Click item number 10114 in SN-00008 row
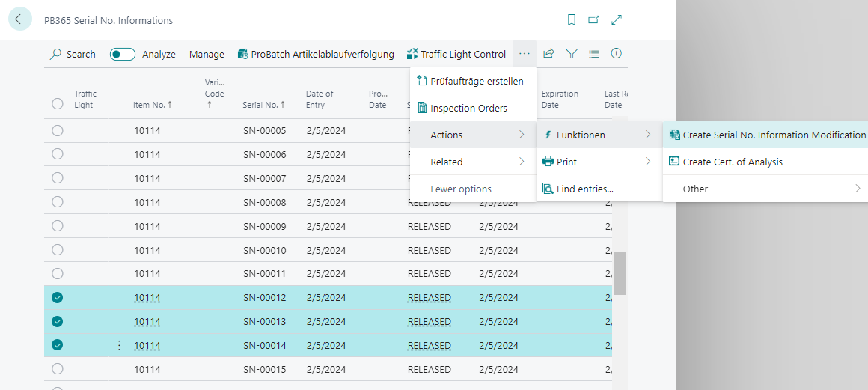The image size is (868, 390). click(x=147, y=203)
